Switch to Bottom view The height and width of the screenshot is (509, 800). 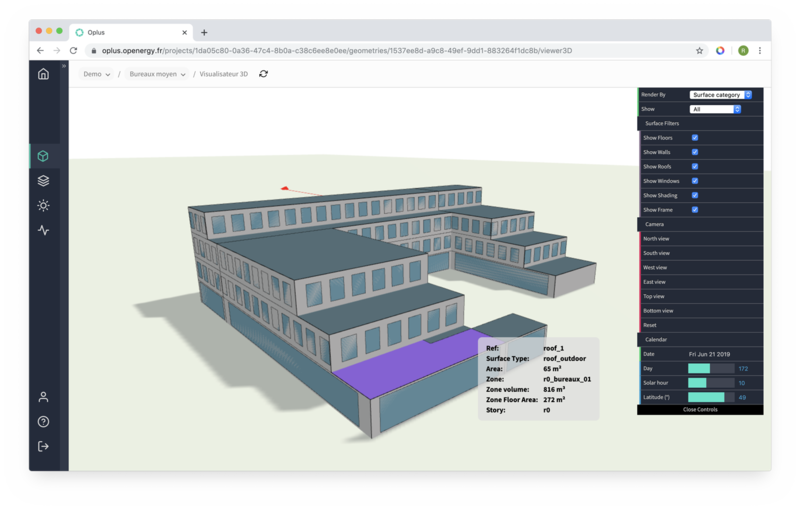[701, 311]
